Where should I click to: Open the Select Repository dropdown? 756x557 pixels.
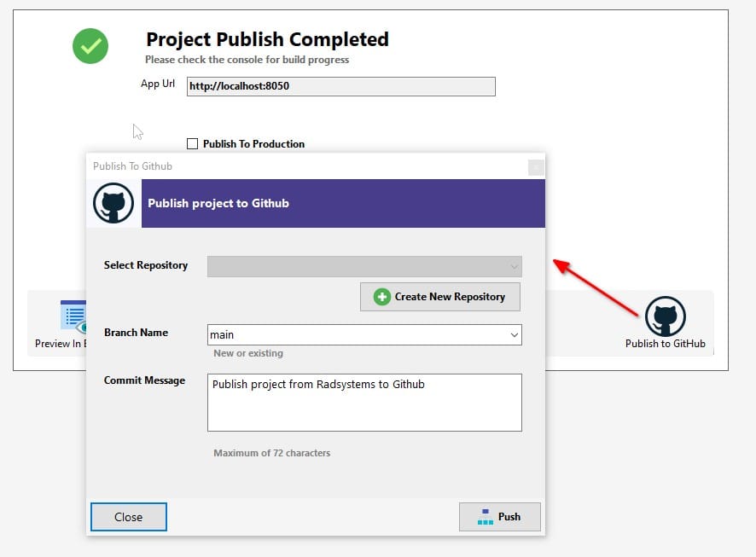(x=364, y=266)
